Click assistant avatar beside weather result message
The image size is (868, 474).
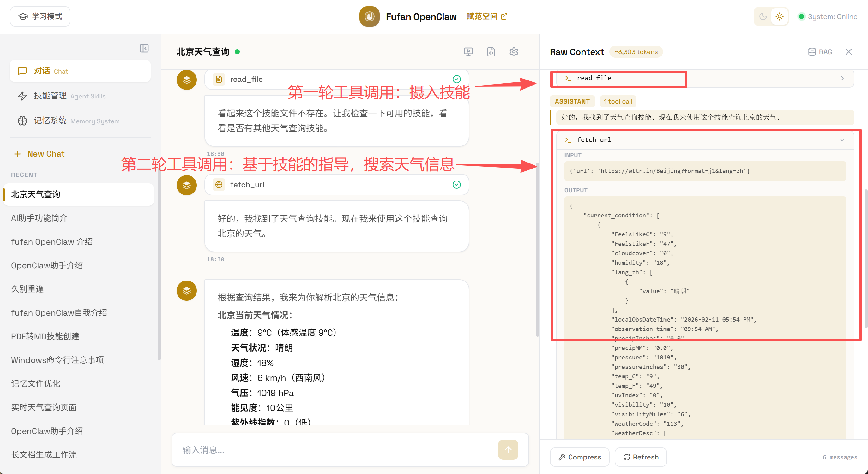click(187, 291)
